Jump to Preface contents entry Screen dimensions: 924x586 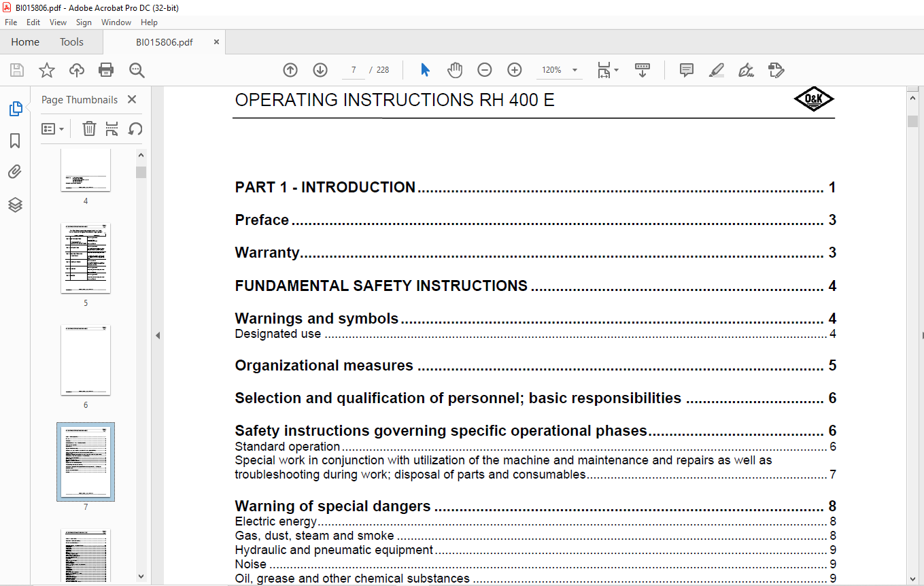[x=535, y=220]
